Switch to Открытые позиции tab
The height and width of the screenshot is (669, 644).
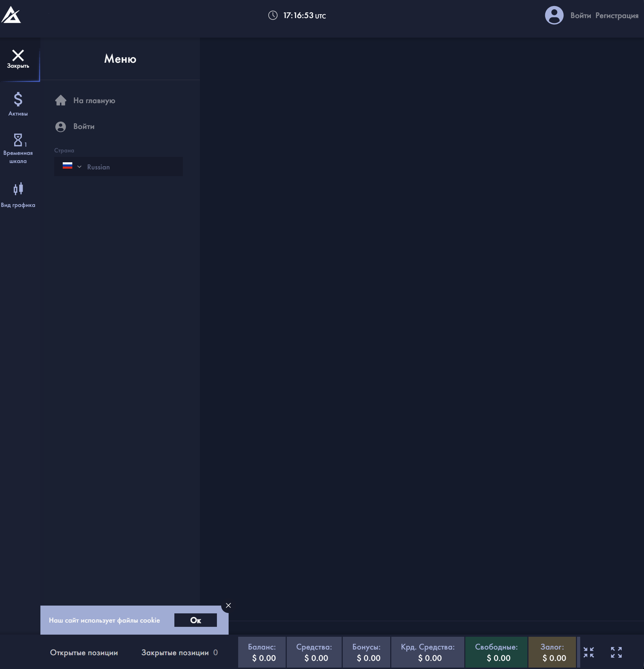(x=84, y=653)
